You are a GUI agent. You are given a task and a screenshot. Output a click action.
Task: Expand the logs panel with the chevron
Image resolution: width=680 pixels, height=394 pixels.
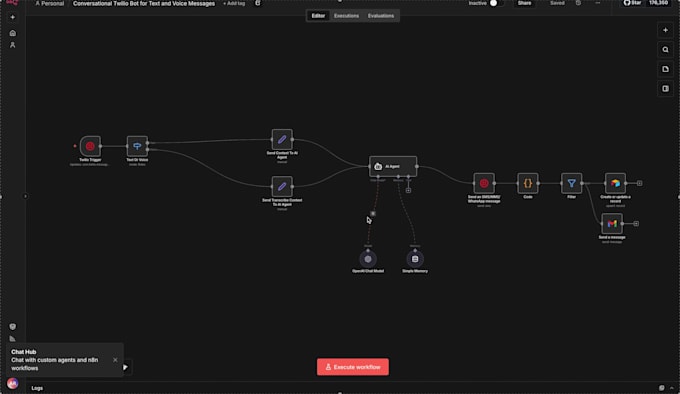(672, 388)
